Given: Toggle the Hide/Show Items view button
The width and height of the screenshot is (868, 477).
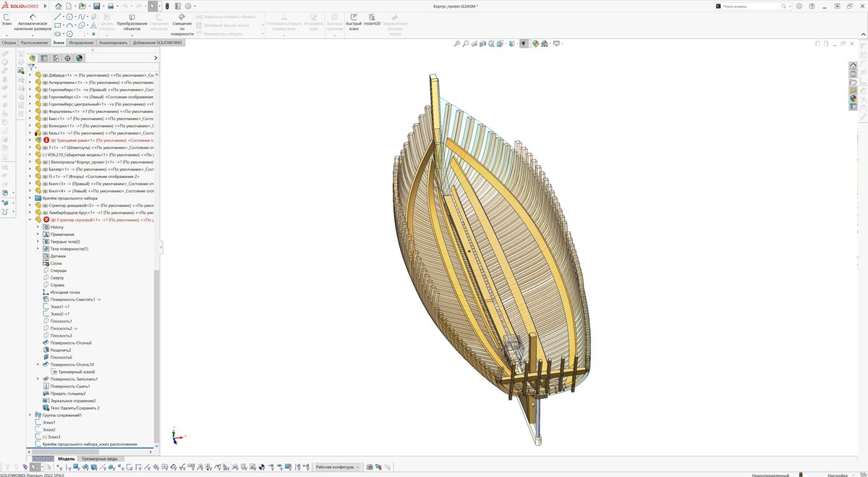Looking at the screenshot, I should [524, 43].
